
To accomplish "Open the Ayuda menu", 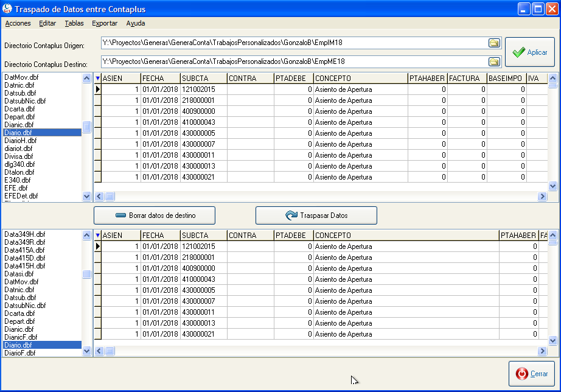I will (136, 23).
